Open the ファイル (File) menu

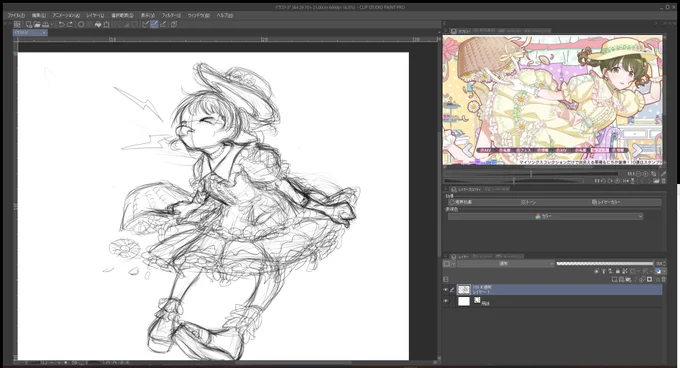16,15
